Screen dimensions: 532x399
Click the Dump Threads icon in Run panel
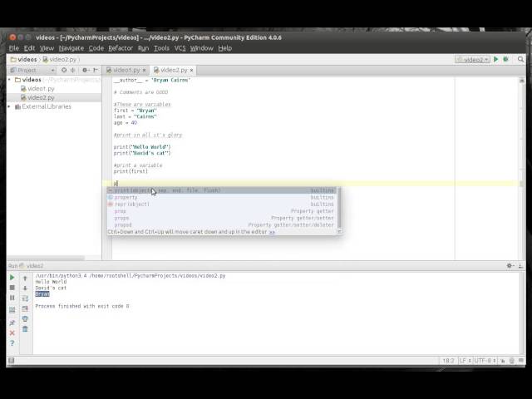pyautogui.click(x=12, y=310)
